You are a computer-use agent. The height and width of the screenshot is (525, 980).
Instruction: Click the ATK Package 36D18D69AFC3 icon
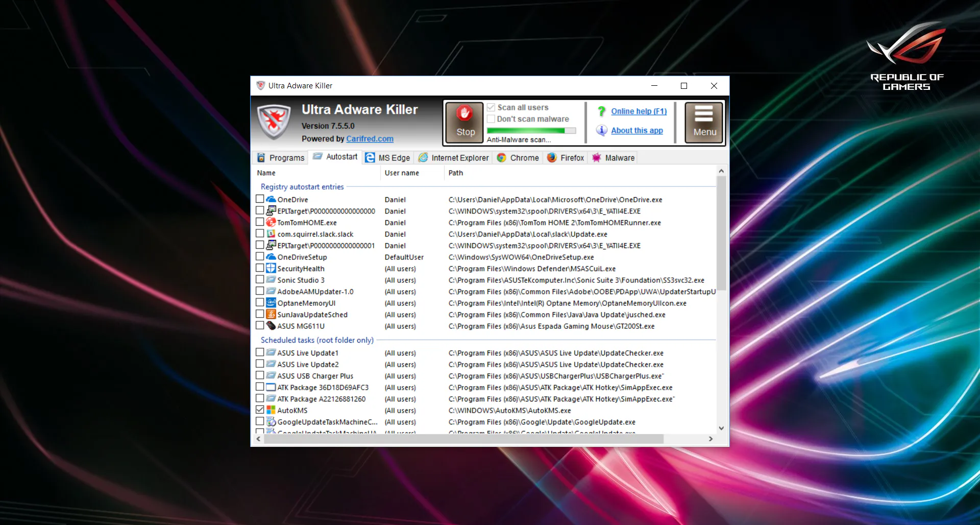click(271, 387)
